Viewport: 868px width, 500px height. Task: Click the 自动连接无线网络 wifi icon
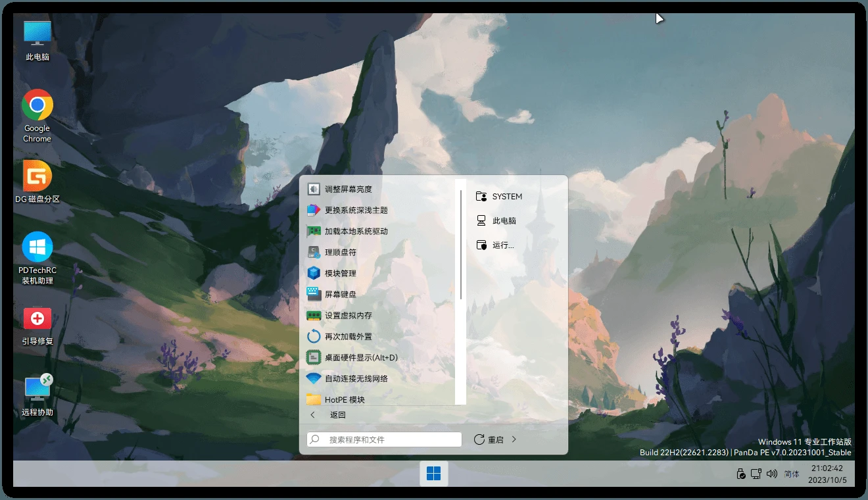314,378
